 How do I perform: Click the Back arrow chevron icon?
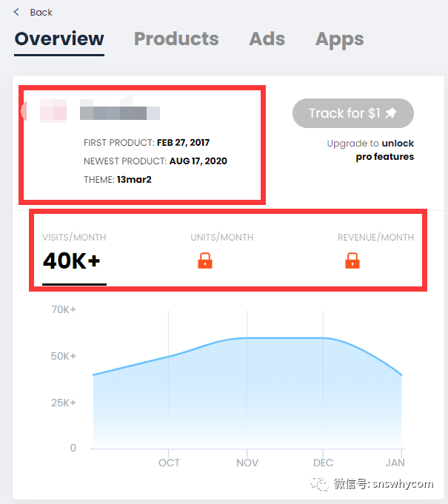17,13
